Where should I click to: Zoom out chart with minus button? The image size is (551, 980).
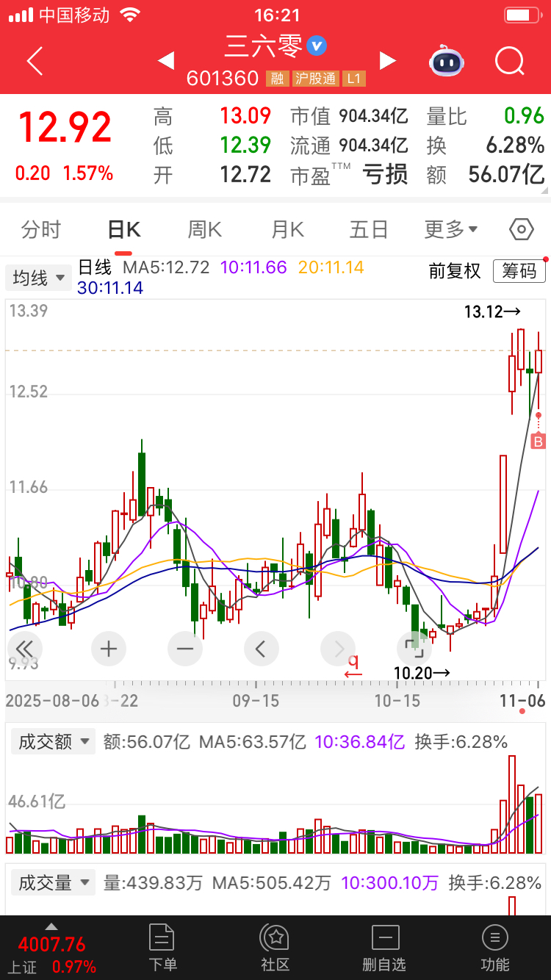[185, 649]
